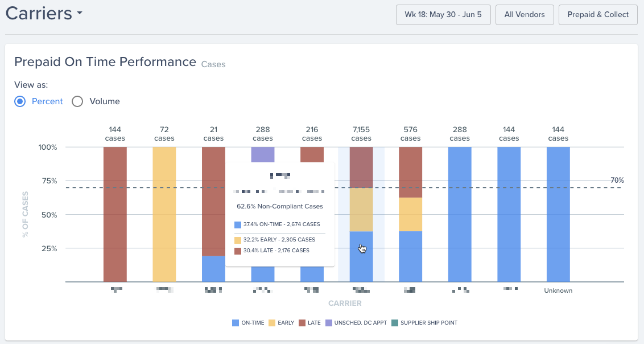This screenshot has width=644, height=344.
Task: Click the 70% target line label
Action: pos(617,181)
